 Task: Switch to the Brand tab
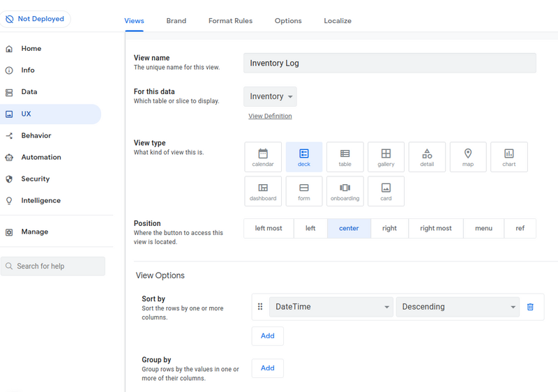click(x=176, y=21)
